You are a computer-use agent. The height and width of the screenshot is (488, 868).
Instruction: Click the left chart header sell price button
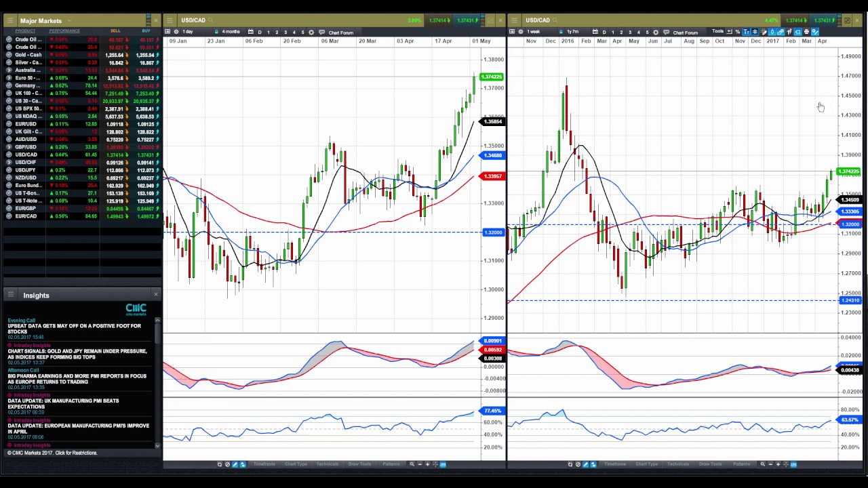coord(439,20)
